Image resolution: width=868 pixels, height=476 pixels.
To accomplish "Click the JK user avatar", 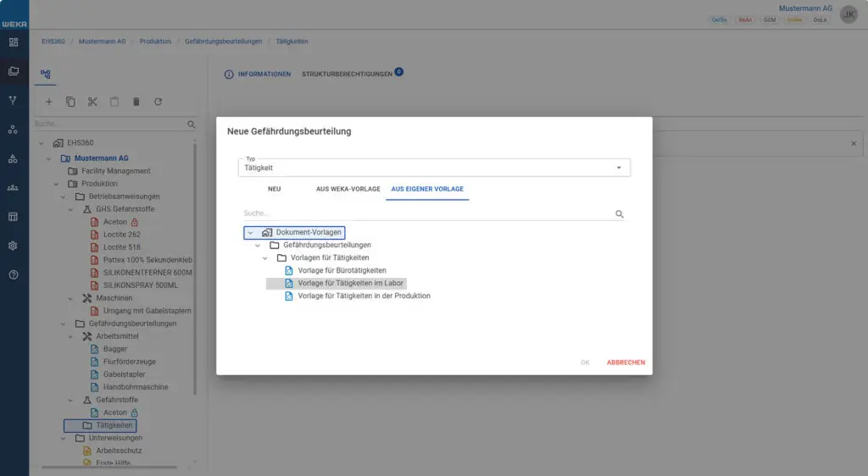I will click(x=849, y=14).
